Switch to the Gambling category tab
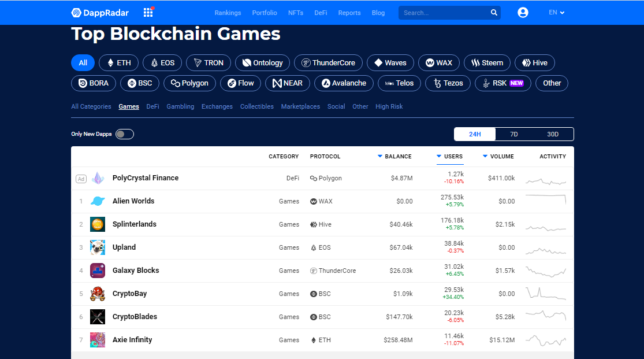Screen dimensions: 644x359 tap(180, 106)
